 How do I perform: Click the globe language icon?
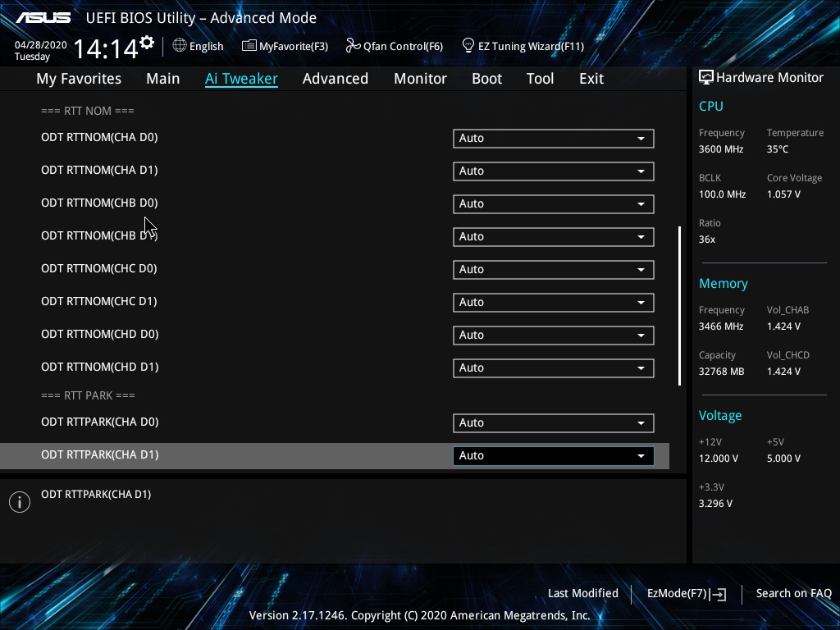[180, 46]
